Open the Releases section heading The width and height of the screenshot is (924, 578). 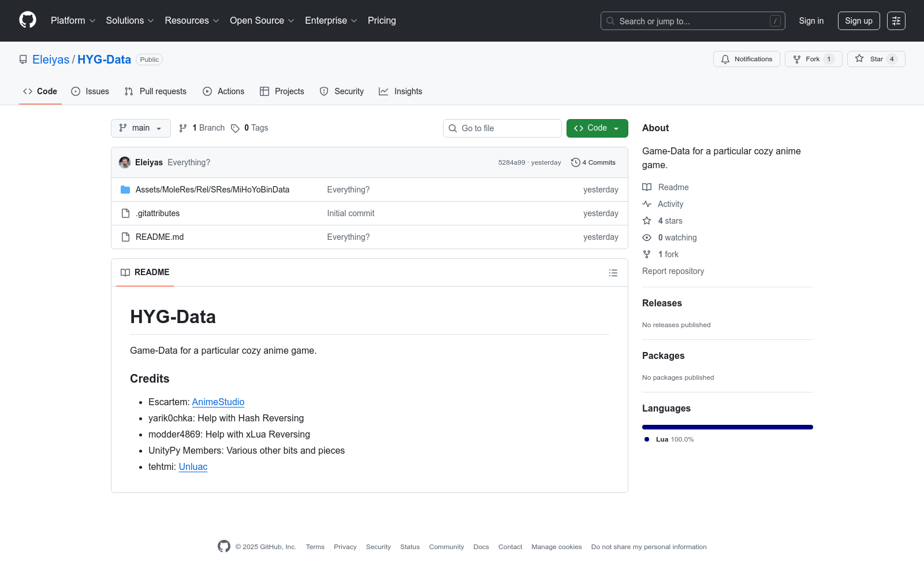click(662, 303)
